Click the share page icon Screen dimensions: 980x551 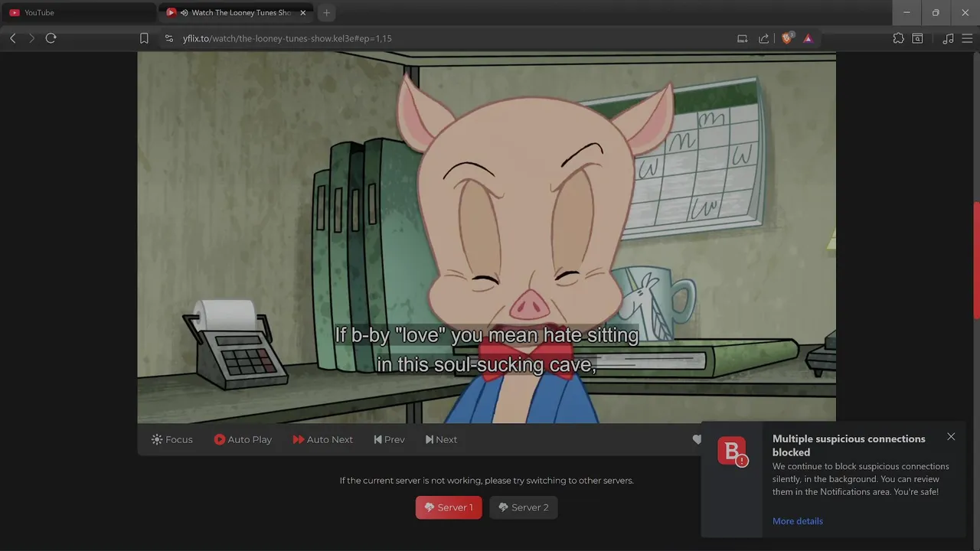pos(763,38)
